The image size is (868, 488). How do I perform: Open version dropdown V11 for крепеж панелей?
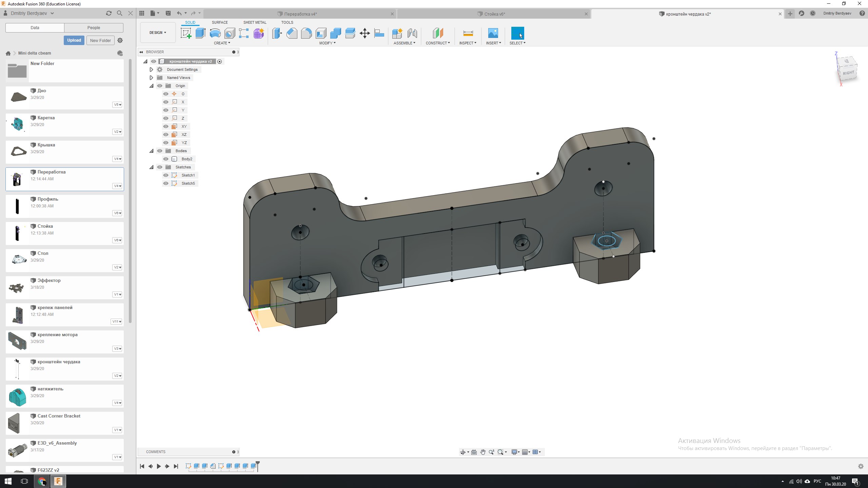click(116, 322)
